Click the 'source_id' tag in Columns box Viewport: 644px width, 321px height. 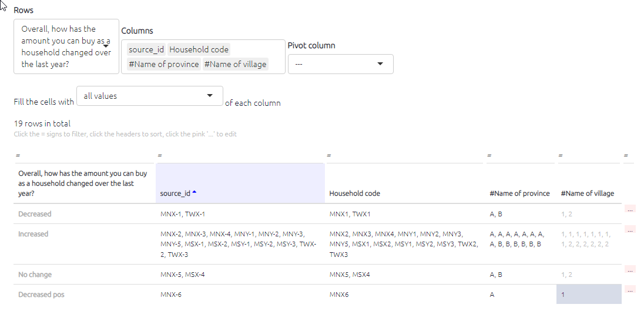click(x=146, y=49)
